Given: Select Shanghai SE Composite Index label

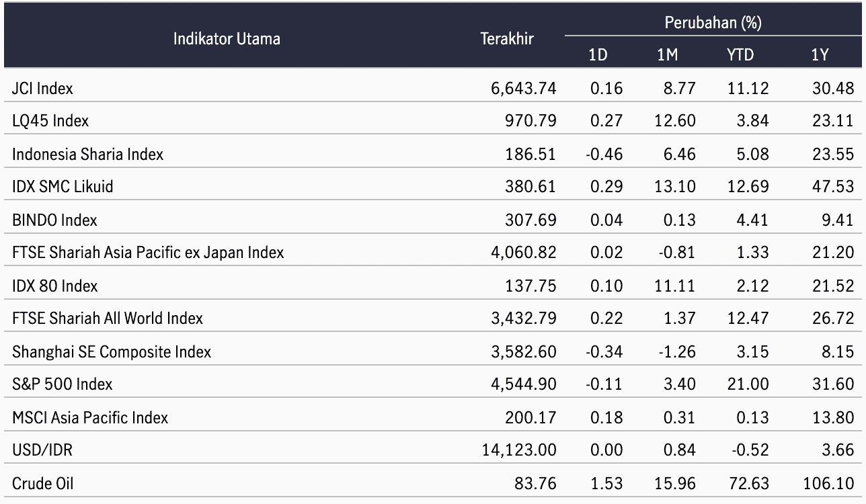Looking at the screenshot, I should [112, 351].
